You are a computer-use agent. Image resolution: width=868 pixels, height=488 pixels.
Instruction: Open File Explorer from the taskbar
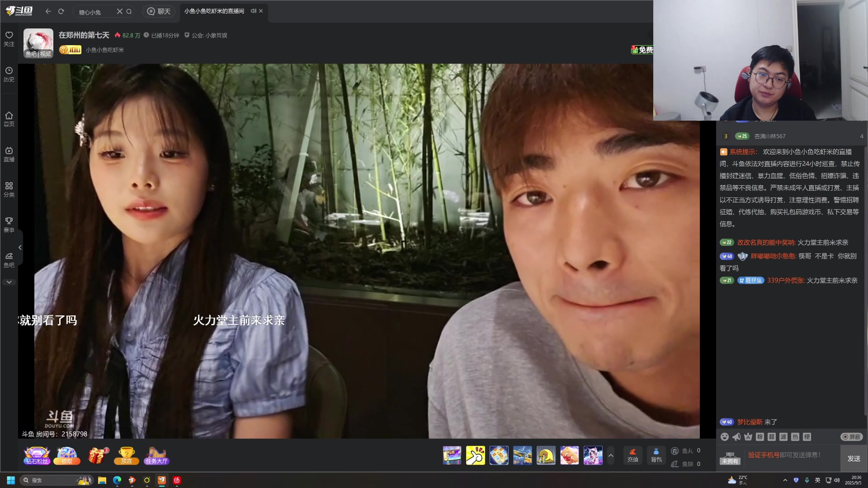pos(102,480)
